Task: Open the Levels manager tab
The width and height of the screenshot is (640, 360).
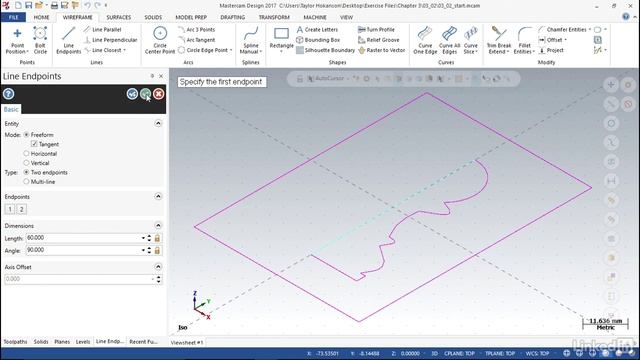Action: point(83,342)
